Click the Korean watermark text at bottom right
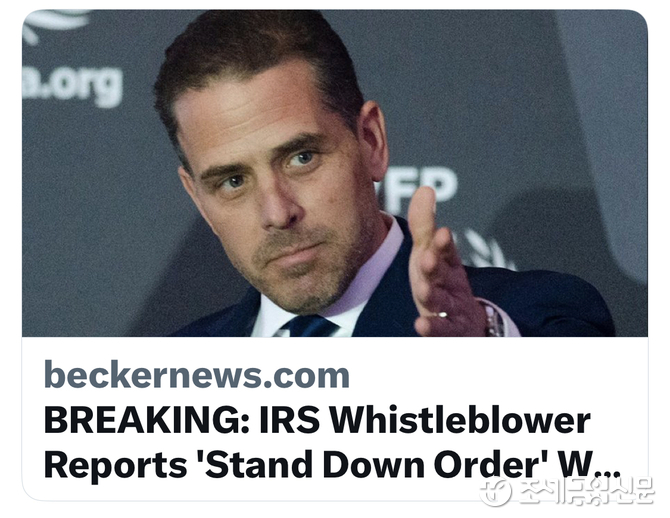This screenshot has width=670, height=518. click(585, 492)
